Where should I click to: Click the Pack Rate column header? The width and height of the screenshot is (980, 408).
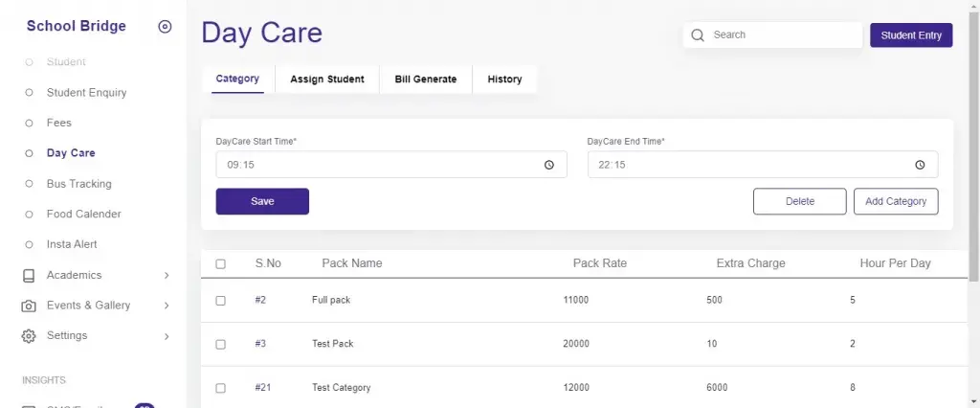600,263
